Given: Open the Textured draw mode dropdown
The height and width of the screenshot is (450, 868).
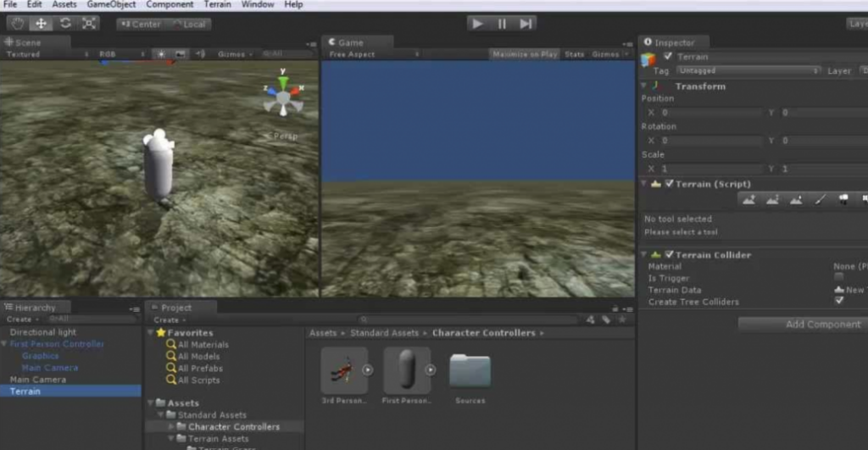Looking at the screenshot, I should (47, 54).
